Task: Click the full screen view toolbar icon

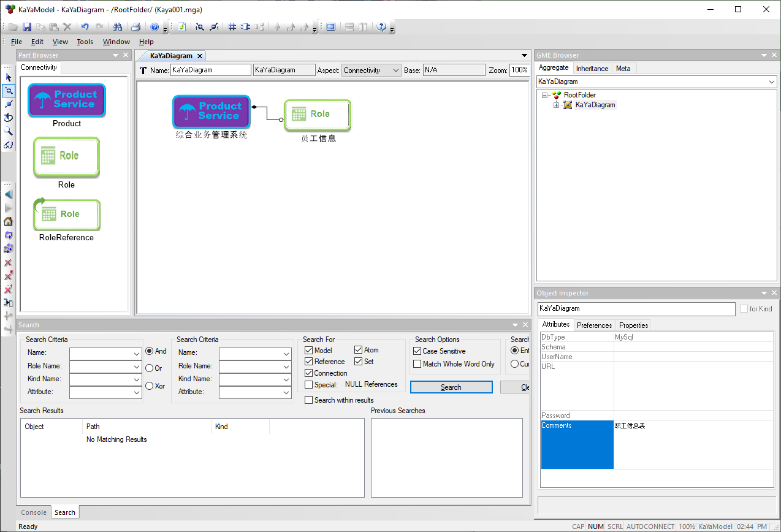Action: coord(331,27)
